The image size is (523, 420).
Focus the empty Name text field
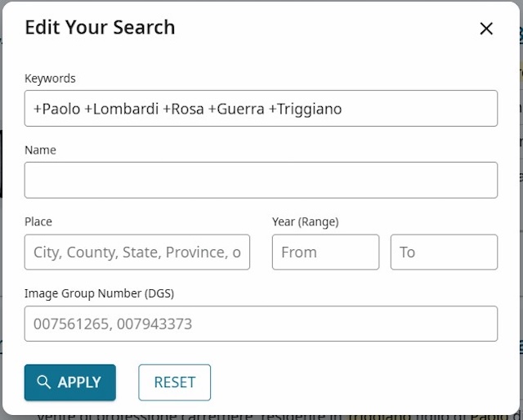pyautogui.click(x=261, y=180)
